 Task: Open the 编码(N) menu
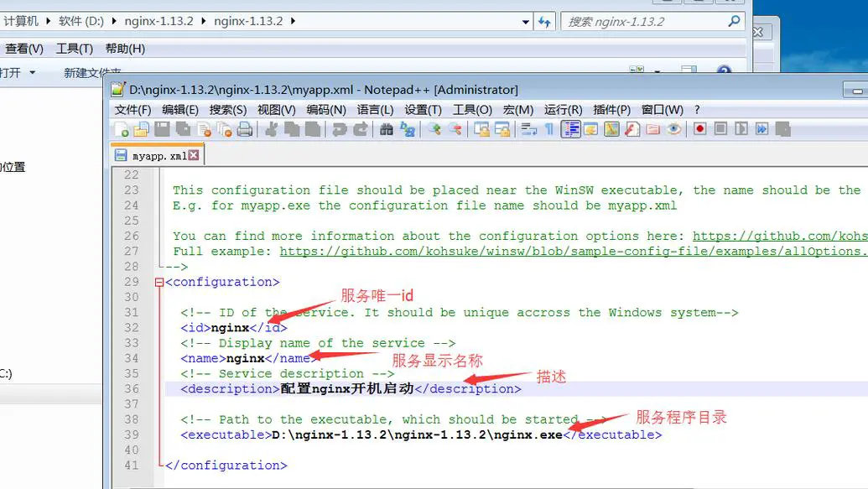click(326, 110)
